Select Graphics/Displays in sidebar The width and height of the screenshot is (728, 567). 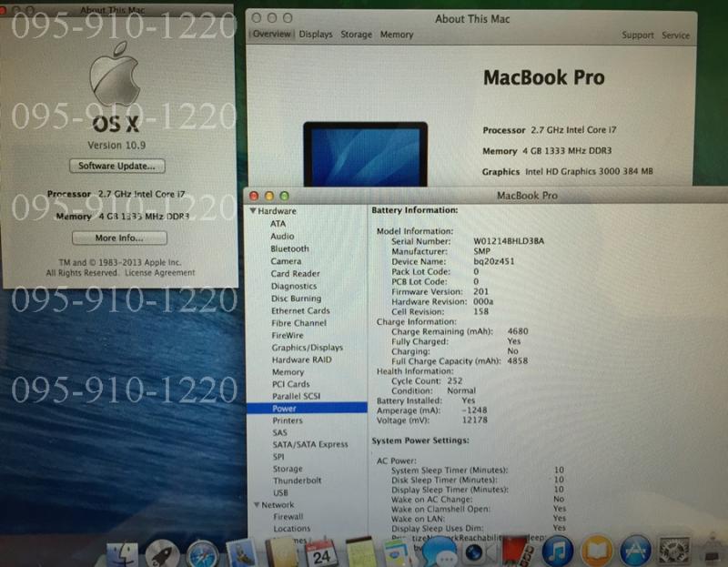(308, 348)
